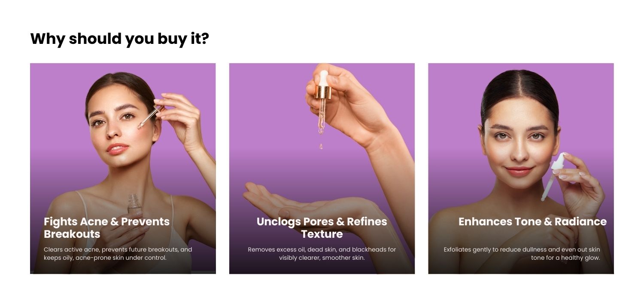644x301 pixels.
Task: Click the "Exfoliates gently" description text
Action: [x=522, y=254]
